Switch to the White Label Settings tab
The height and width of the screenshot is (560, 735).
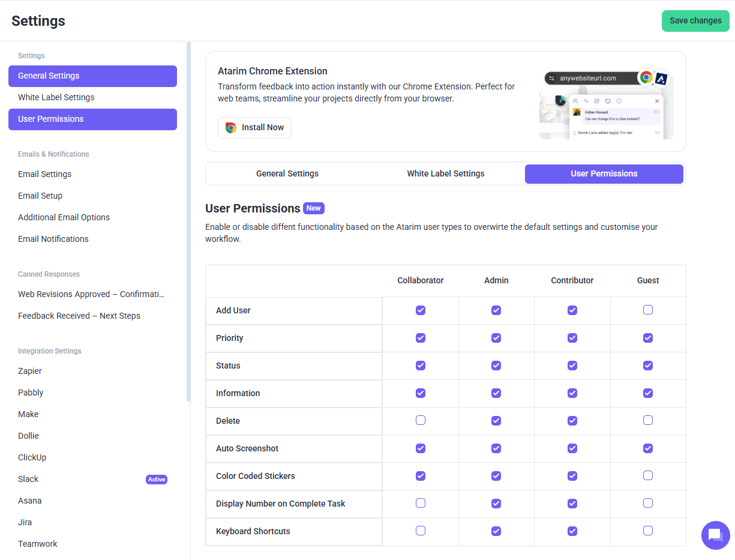(445, 173)
